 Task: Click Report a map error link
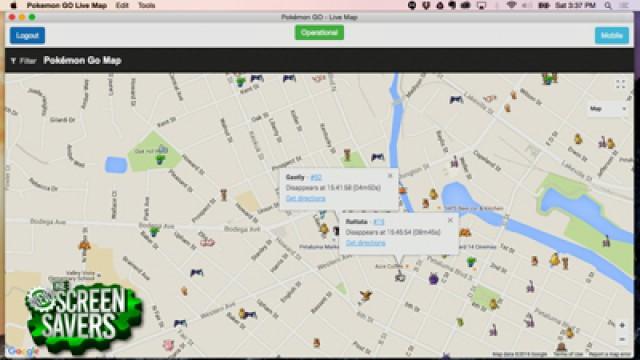pos(609,354)
